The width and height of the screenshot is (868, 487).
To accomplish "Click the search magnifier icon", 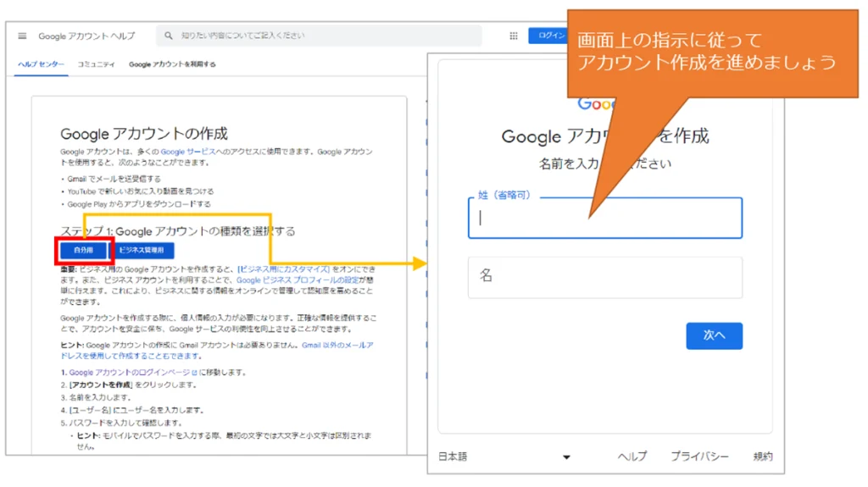I will coord(169,36).
